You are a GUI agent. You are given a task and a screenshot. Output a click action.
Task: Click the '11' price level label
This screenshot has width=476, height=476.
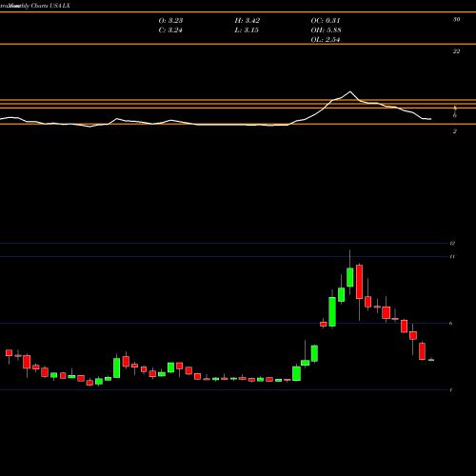click(452, 256)
